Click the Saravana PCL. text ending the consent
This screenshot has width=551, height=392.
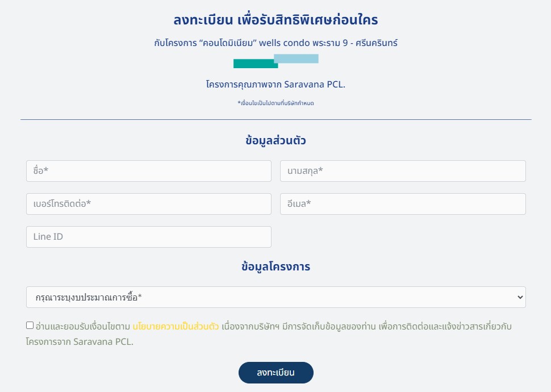103,343
